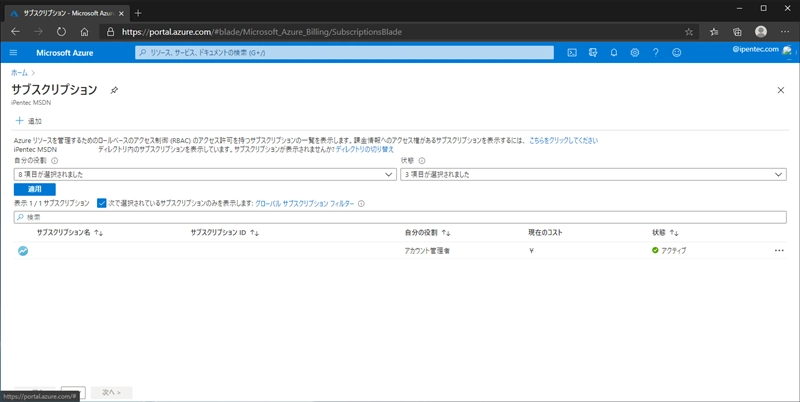Show info tooltip beside 状態 filter

point(422,161)
